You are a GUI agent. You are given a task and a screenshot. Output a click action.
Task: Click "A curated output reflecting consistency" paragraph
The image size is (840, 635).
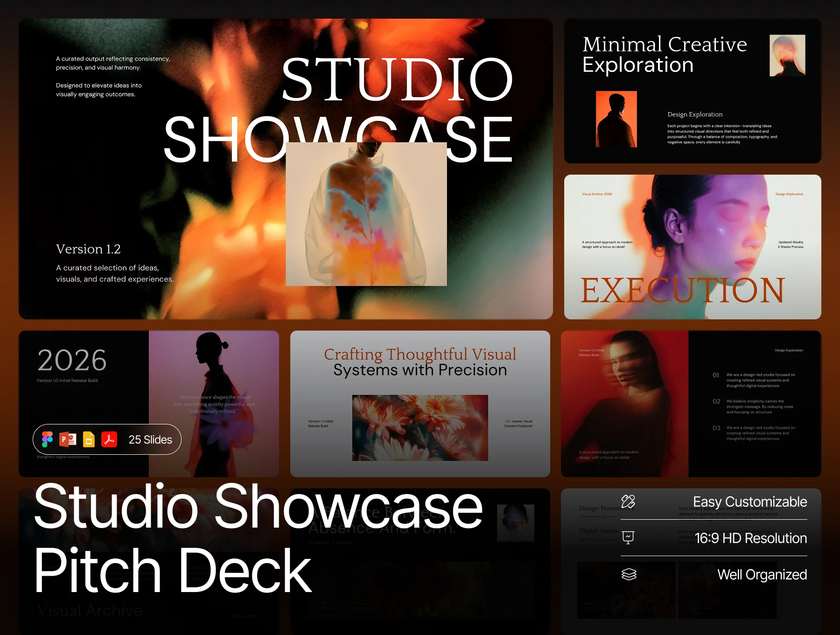[113, 63]
